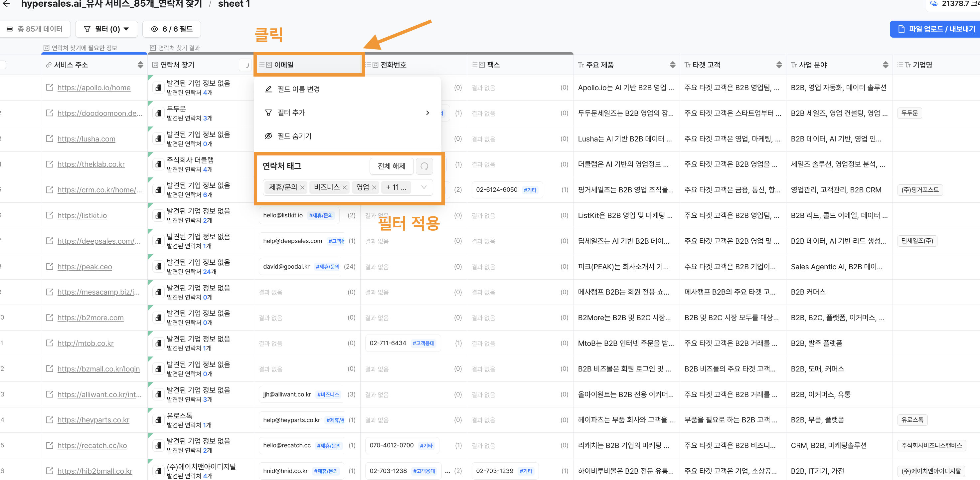Expand 필터 추가 submenu arrow
Screen dimensions: 980x480
427,113
